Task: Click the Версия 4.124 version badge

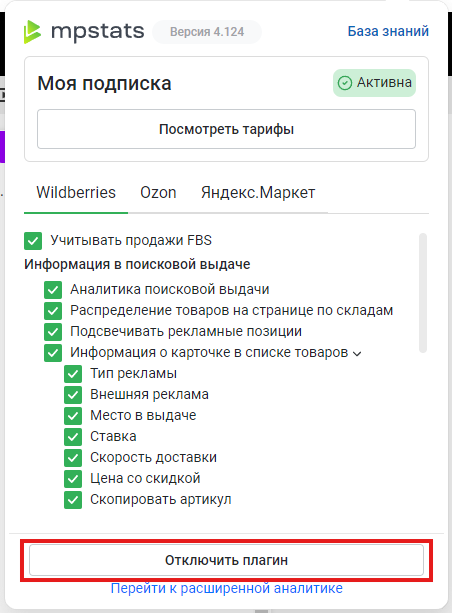Action: click(x=207, y=32)
